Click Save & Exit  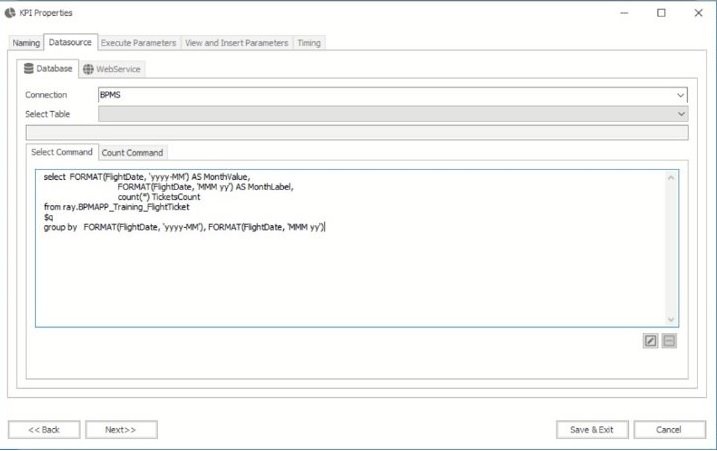(592, 430)
